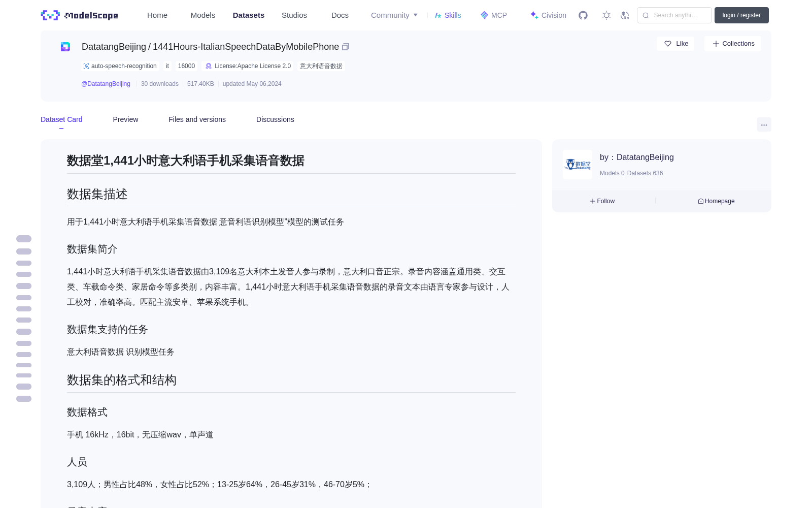The image size is (812, 508).
Task: Click the 数据集简介 heading
Action: (x=92, y=249)
